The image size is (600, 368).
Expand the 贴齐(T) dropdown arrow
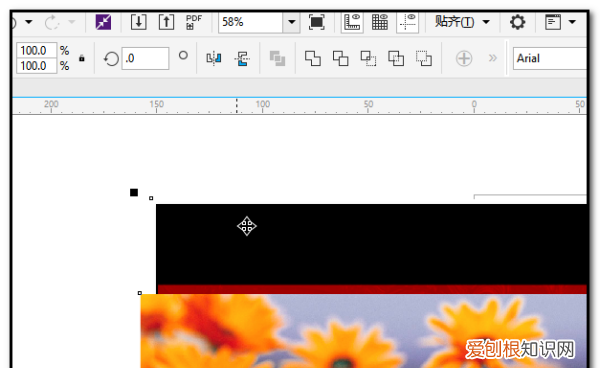tap(486, 22)
